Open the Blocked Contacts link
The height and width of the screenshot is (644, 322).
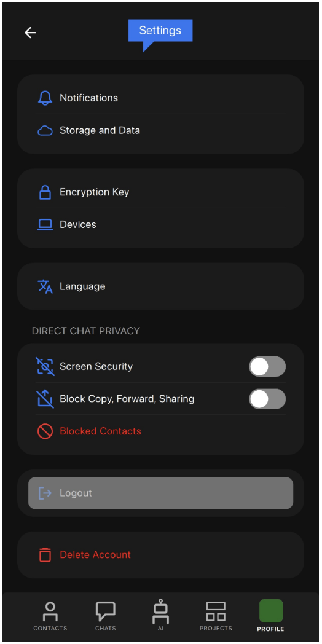point(101,431)
